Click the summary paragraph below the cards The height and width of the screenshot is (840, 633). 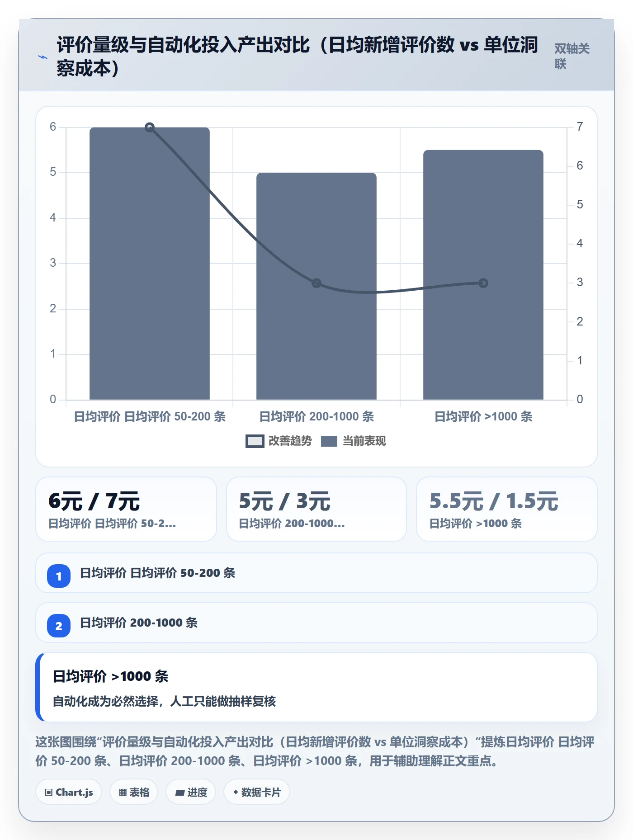point(315,751)
